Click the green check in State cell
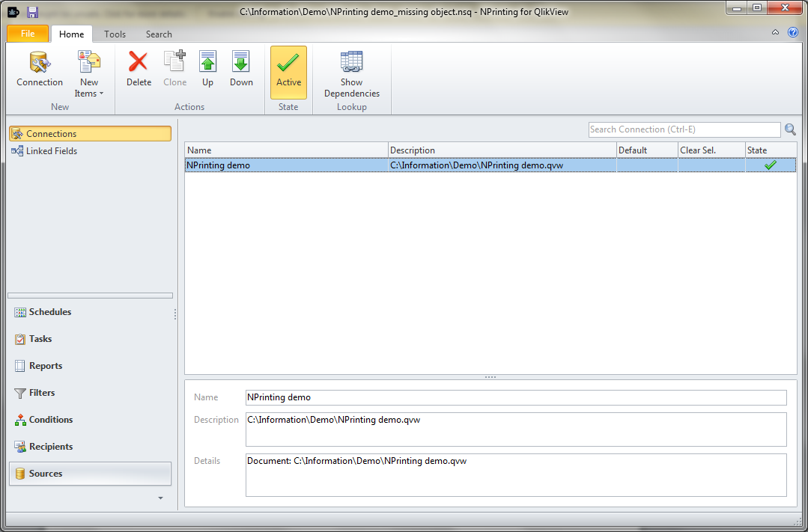 tap(771, 165)
